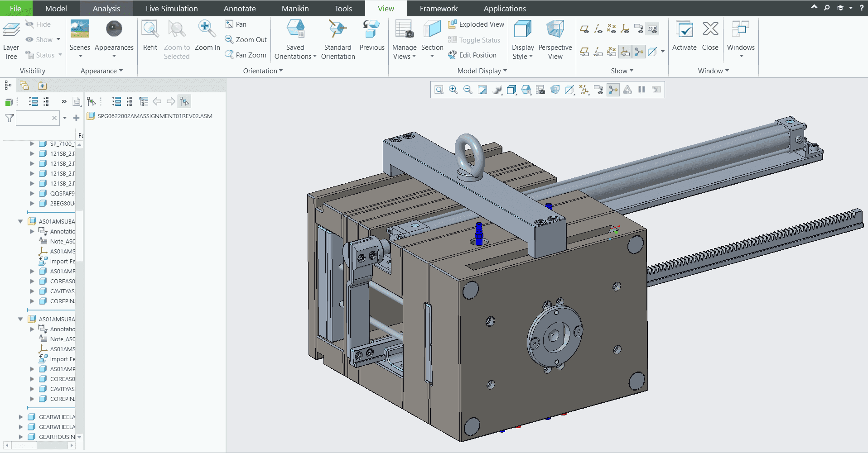Image resolution: width=868 pixels, height=453 pixels.
Task: Toggle Exploded View
Action: (x=476, y=24)
